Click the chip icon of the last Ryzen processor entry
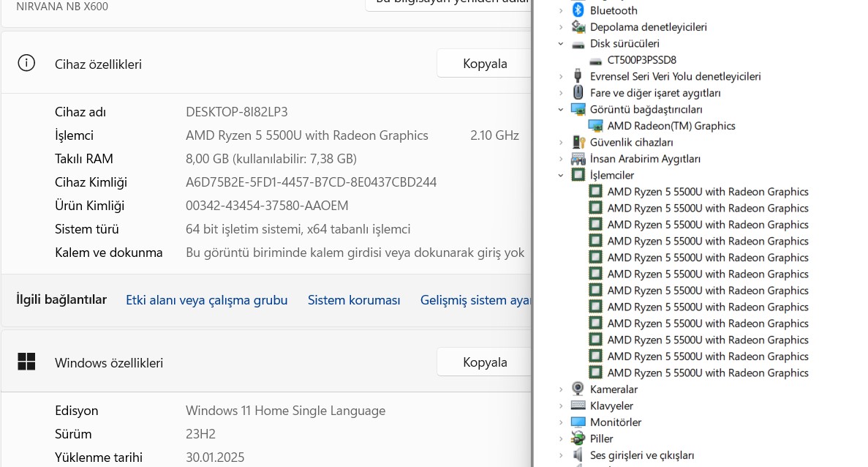Screen dimensions: 868x467 point(596,373)
